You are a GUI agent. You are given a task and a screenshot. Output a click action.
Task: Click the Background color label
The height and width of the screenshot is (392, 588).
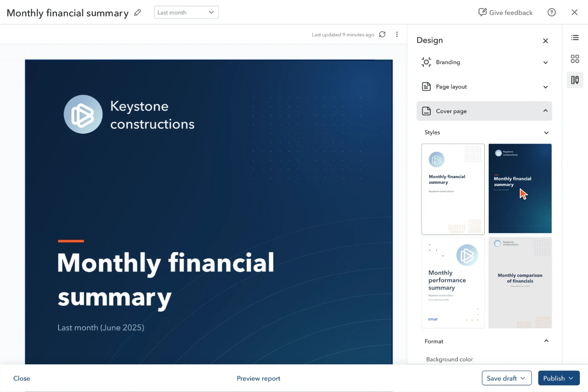coord(450,359)
